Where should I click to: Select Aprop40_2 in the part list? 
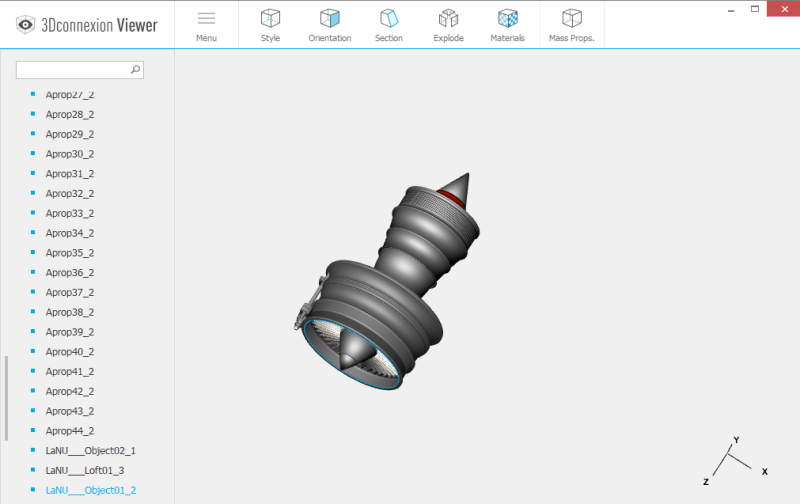(70, 352)
